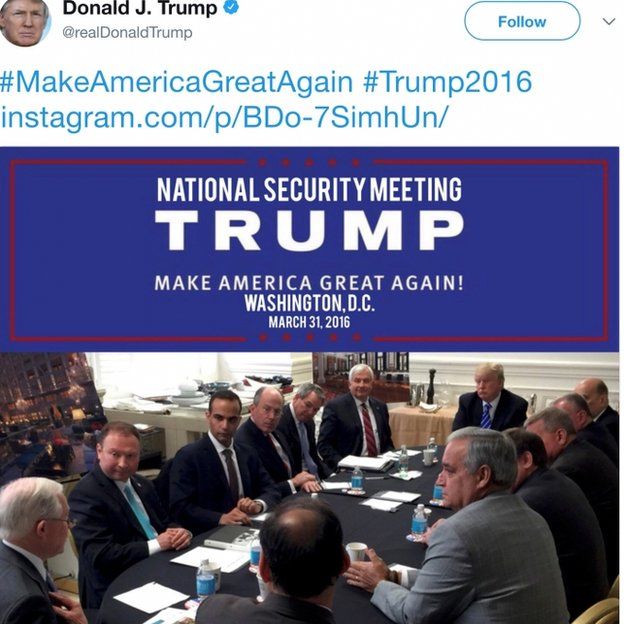Open the Donald J. Trump display name

point(140,8)
